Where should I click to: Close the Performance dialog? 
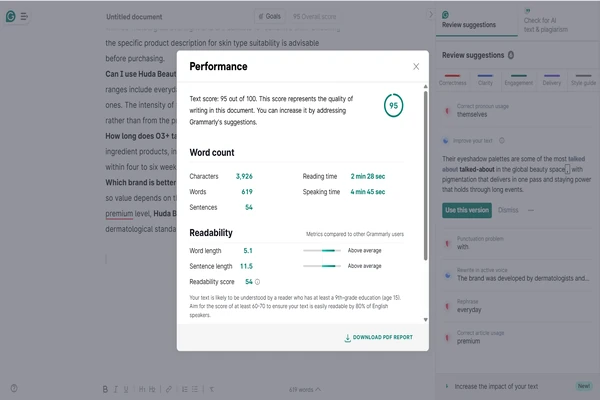coord(416,67)
